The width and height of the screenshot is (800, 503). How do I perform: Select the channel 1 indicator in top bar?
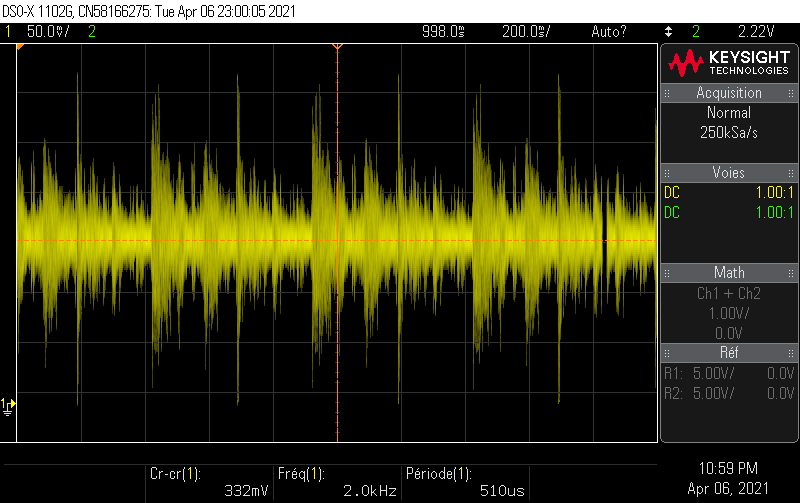[8, 32]
